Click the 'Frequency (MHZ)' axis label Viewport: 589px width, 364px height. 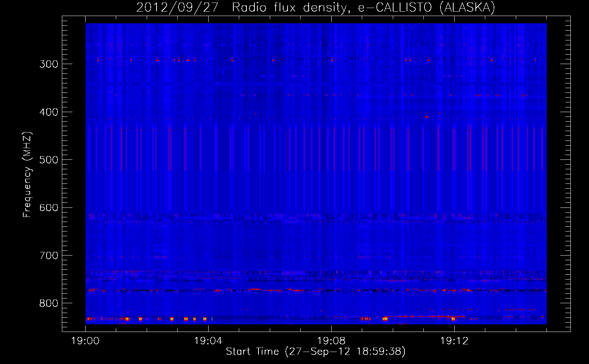pyautogui.click(x=27, y=175)
